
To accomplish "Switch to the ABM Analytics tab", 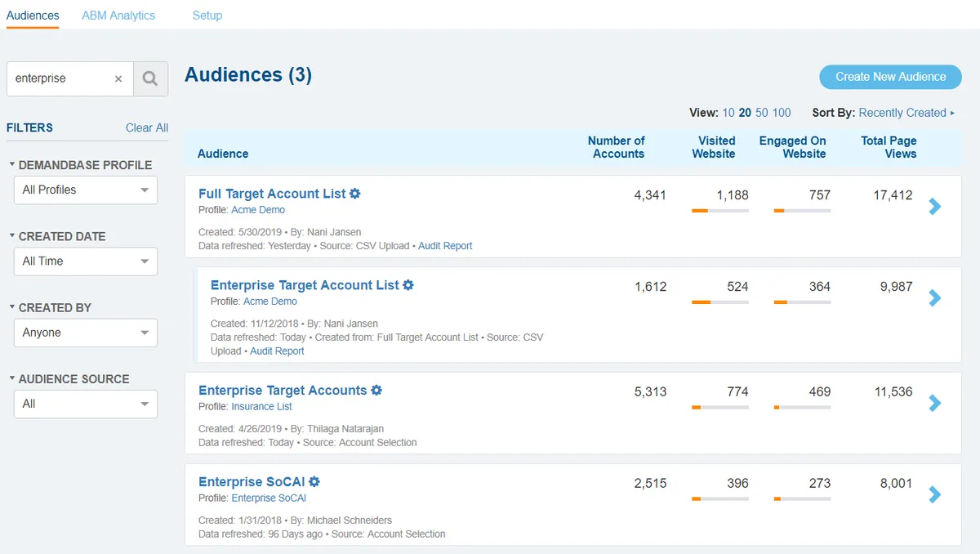I will [118, 16].
